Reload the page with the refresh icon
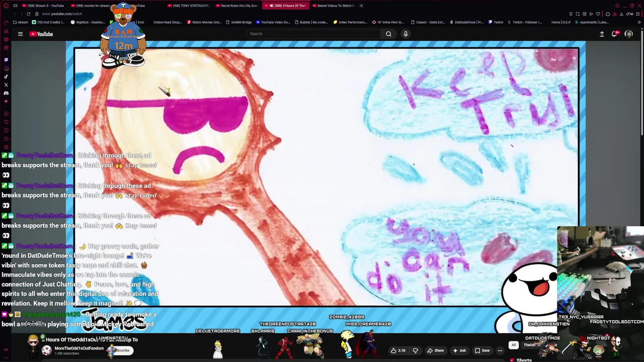 click(29, 14)
